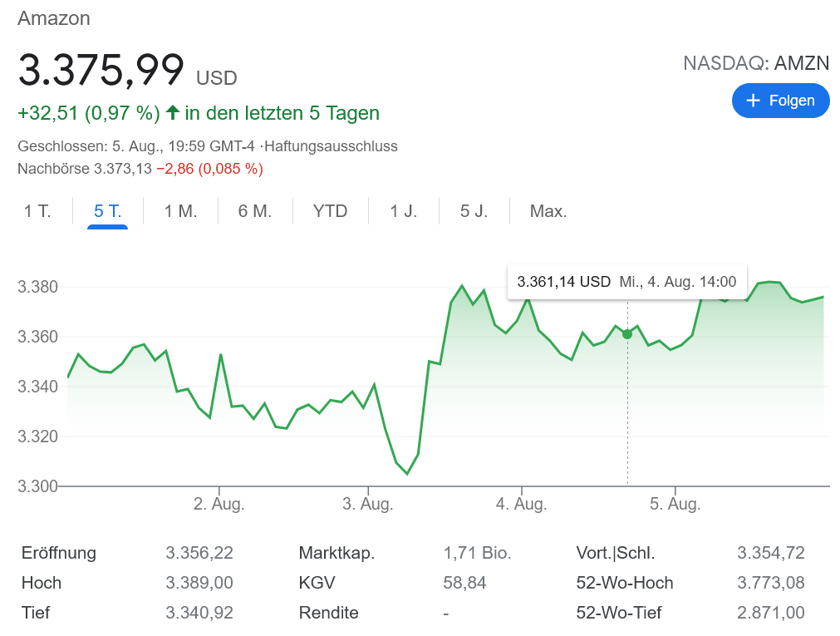Image resolution: width=840 pixels, height=636 pixels.
Task: Click the NASDAQ: AMZN ticker label
Action: click(755, 63)
